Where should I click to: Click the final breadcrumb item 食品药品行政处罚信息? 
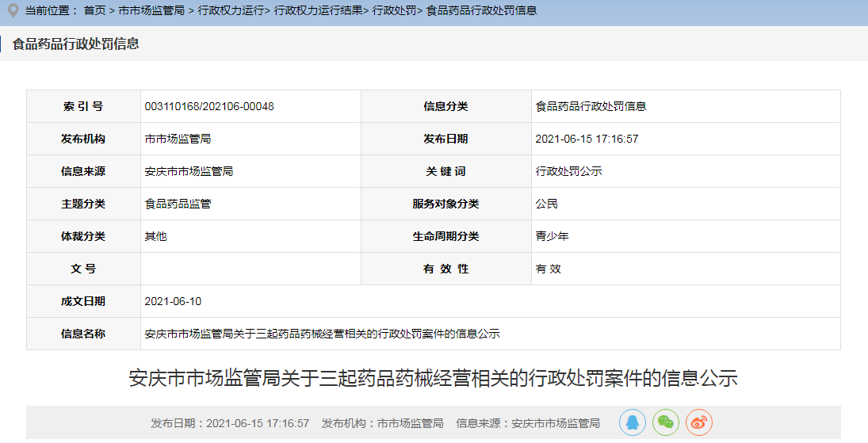tap(481, 10)
